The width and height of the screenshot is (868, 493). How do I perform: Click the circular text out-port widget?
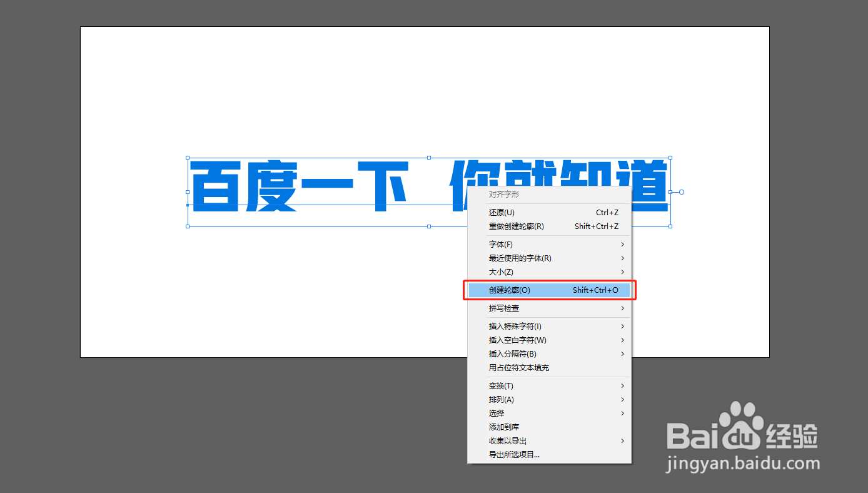click(682, 192)
